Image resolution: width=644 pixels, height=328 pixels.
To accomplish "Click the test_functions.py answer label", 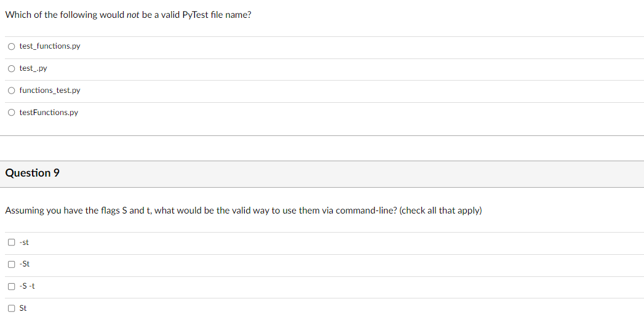I will [x=50, y=46].
